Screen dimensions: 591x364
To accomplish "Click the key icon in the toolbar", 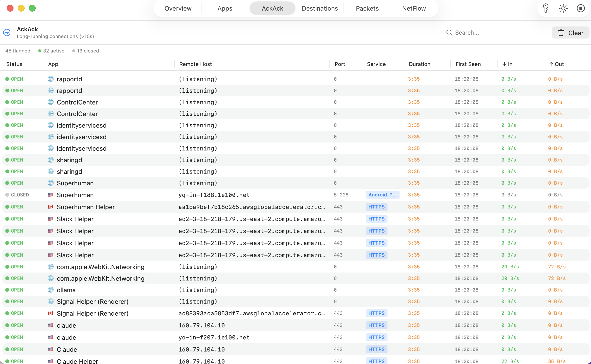I will (x=545, y=8).
